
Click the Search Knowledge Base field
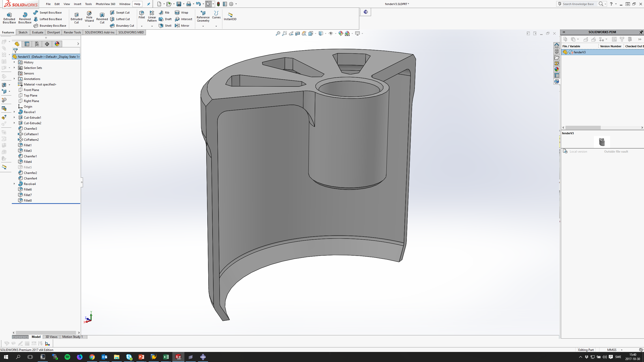[x=578, y=4]
